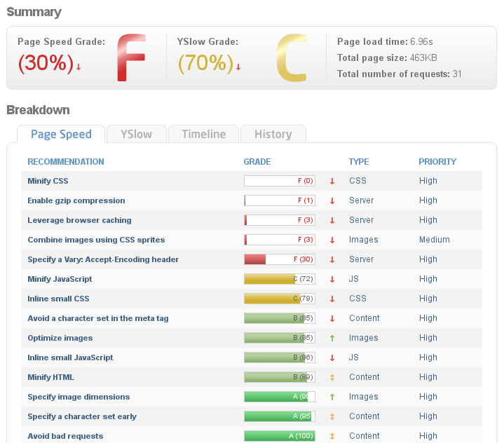Screen dimensions: 504x443
Task: Open Specify image dimensions recommendation
Action: click(x=79, y=397)
